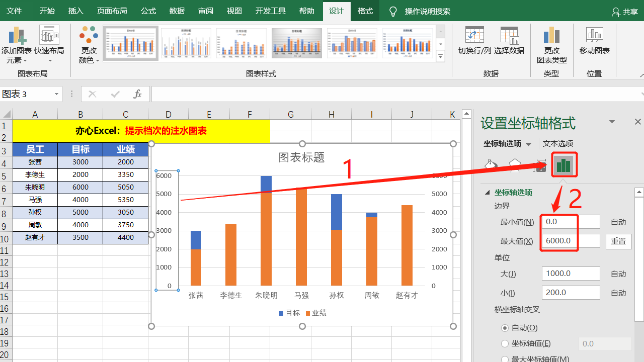This screenshot has height=362, width=644.
Task: Click the formula bar confirm checkmark icon
Action: coord(115,94)
